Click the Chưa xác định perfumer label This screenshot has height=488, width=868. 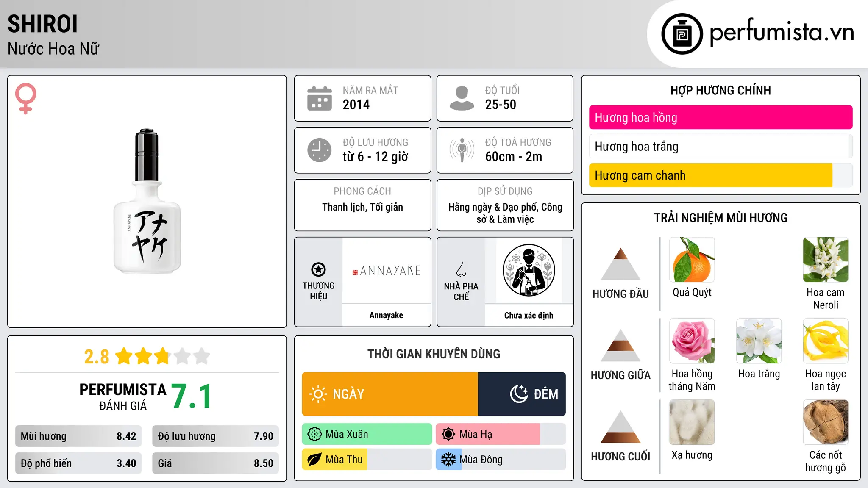529,315
